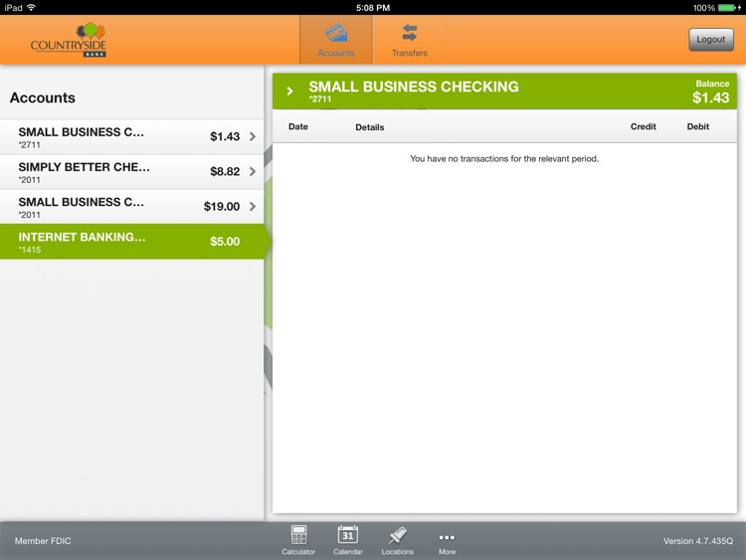This screenshot has width=746, height=560.
Task: Expand the $1.43 account row chevron
Action: (253, 136)
